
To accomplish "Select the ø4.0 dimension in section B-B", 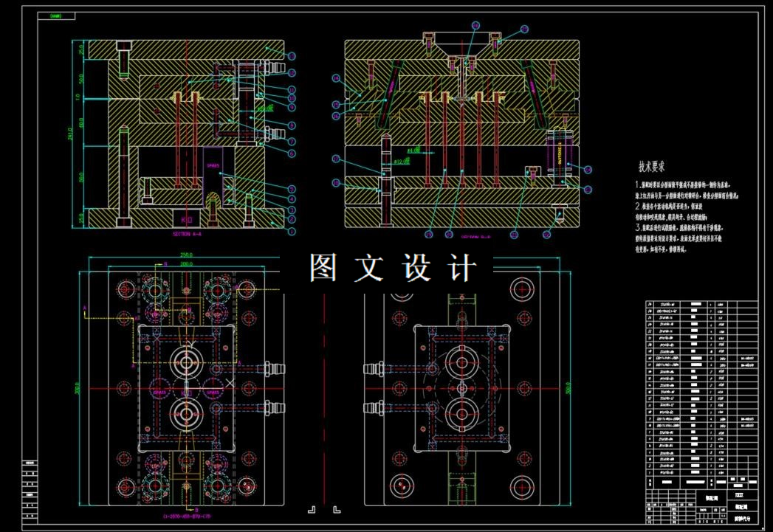I will click(413, 149).
